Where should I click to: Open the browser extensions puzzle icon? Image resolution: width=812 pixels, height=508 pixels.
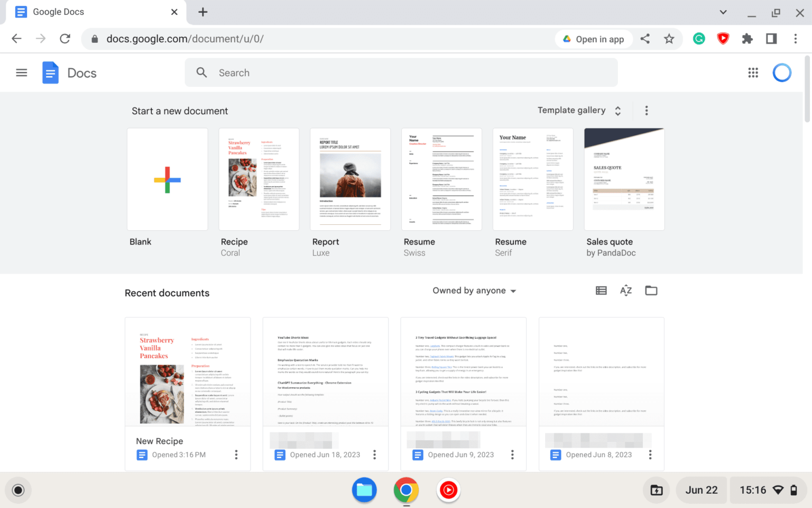tap(747, 39)
